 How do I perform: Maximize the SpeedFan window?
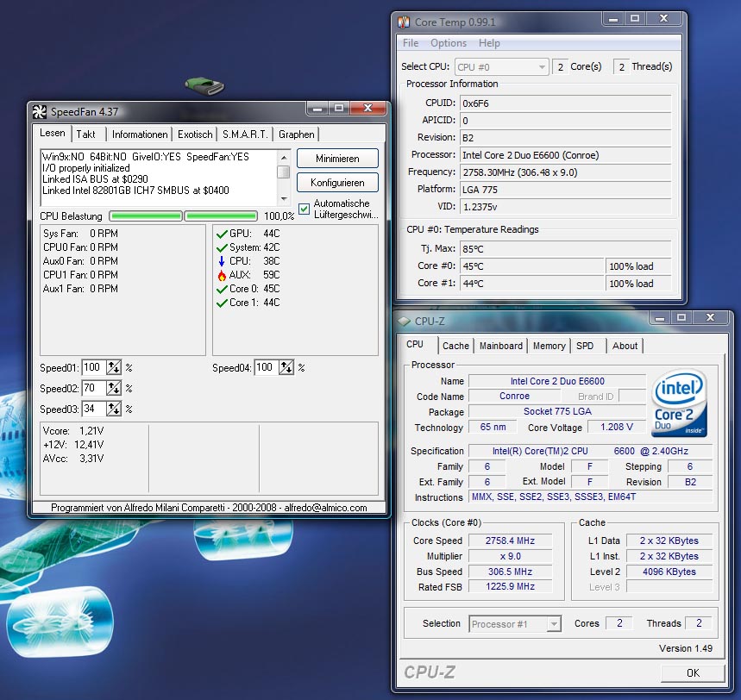tap(339, 108)
